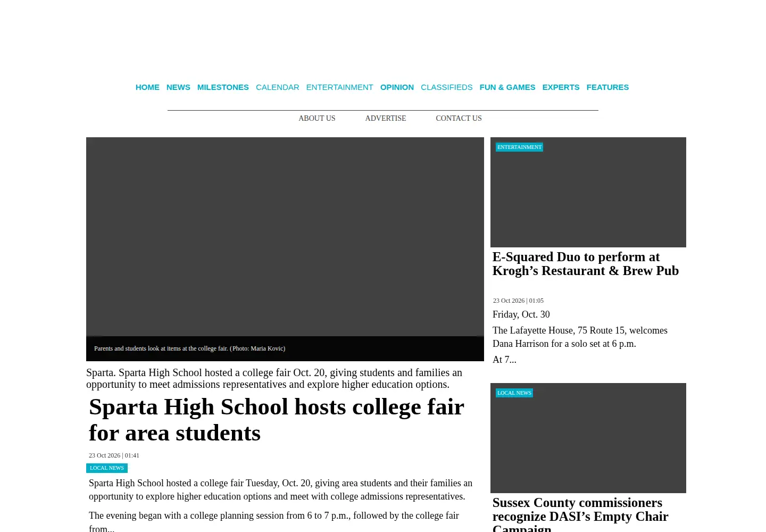Open the ADVERTISE link
The height and width of the screenshot is (532, 766).
[386, 119]
